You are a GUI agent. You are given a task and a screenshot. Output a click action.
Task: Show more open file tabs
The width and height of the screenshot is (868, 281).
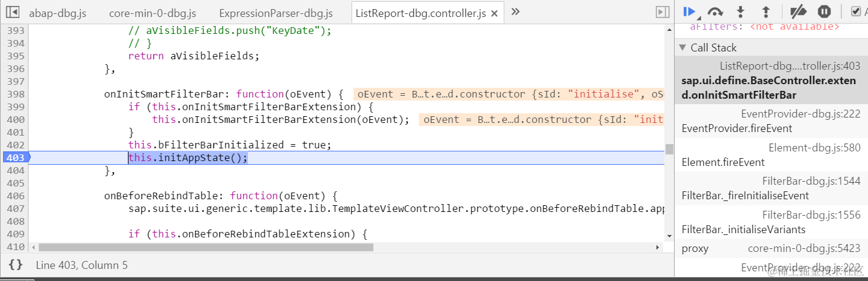click(516, 12)
